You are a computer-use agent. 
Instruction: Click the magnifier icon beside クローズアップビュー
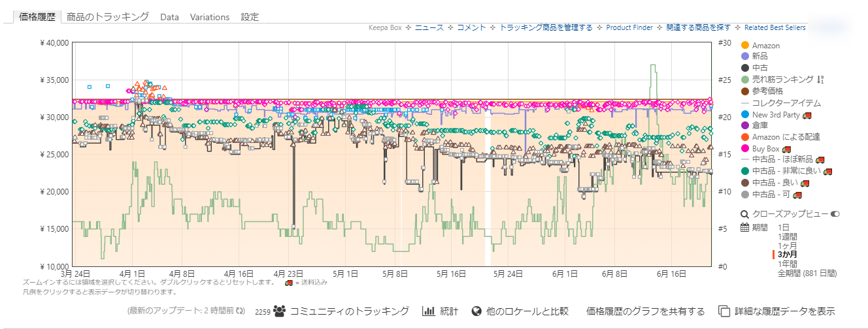tap(744, 214)
